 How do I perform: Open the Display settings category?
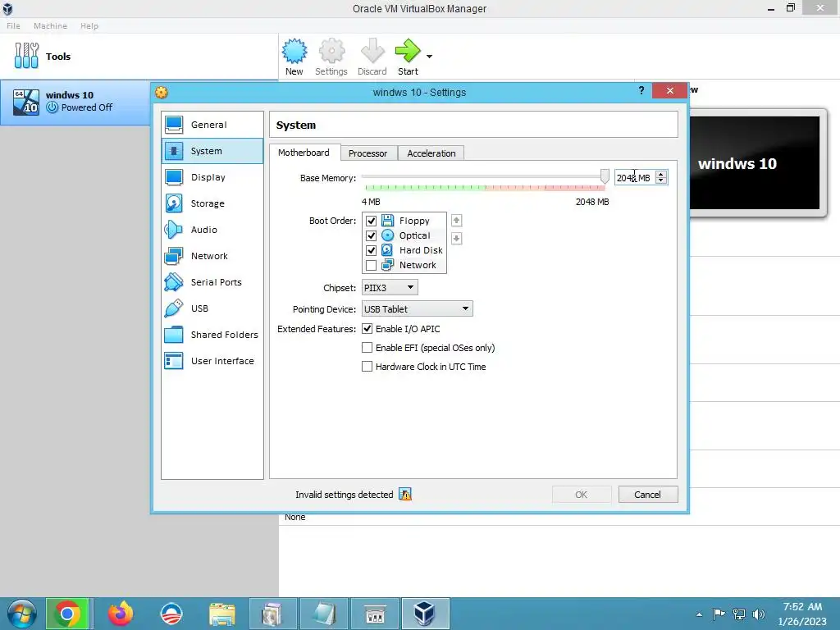[212, 177]
